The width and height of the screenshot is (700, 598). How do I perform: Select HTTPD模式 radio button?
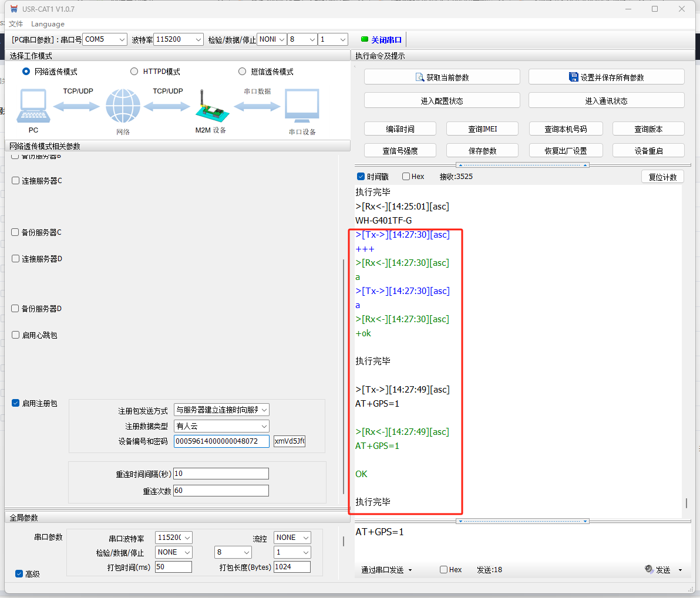pyautogui.click(x=134, y=72)
